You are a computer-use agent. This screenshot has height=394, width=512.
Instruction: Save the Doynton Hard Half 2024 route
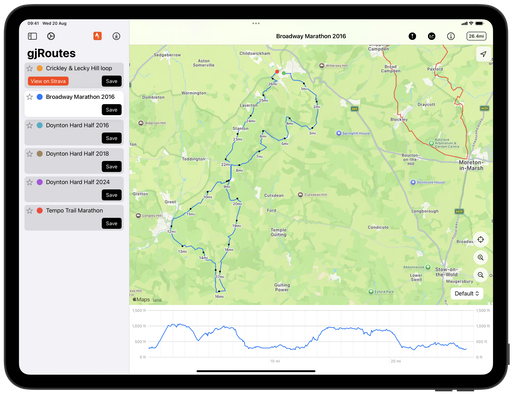point(111,195)
